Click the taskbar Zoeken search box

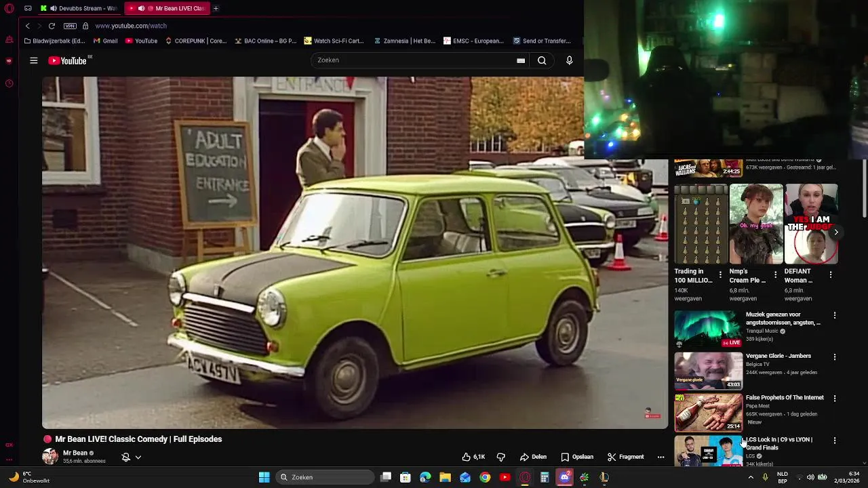tap(325, 477)
